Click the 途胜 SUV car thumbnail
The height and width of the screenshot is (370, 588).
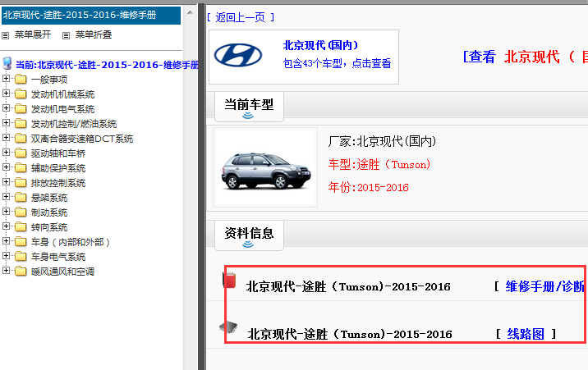tap(265, 167)
